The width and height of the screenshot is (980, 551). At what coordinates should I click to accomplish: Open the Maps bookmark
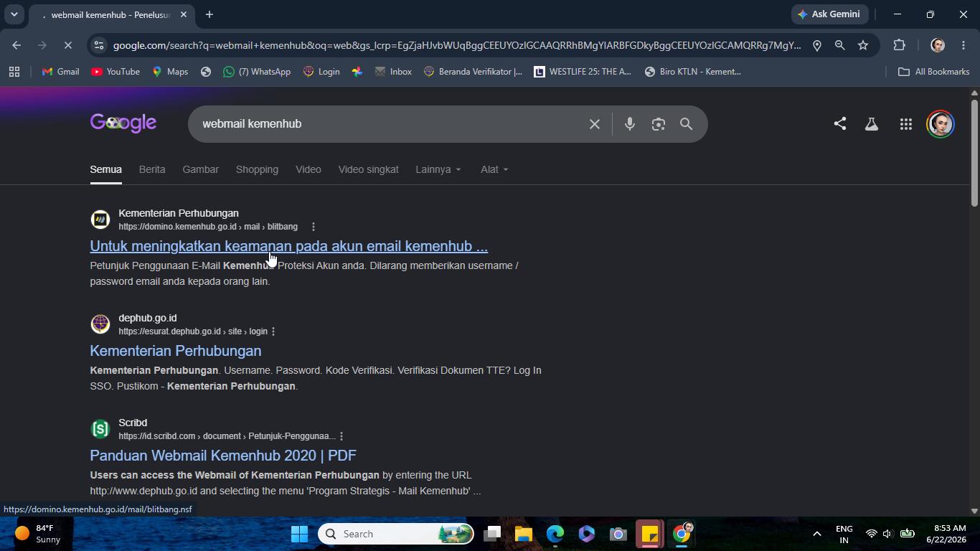point(170,72)
